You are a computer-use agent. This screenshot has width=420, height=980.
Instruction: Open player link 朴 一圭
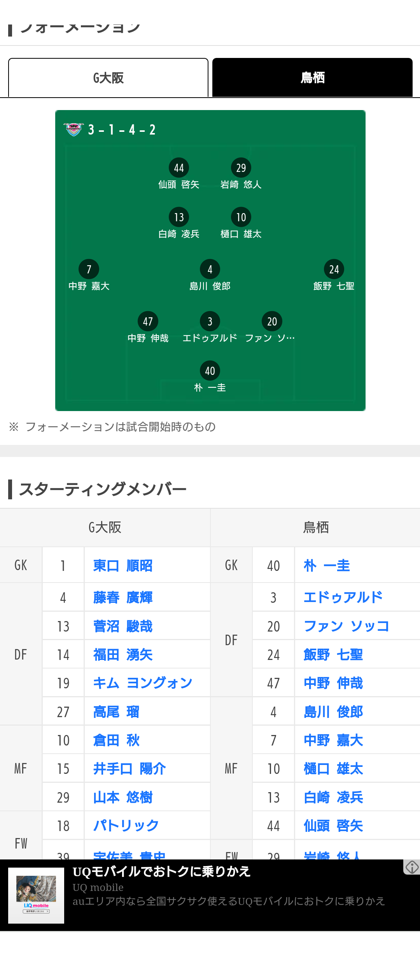(x=327, y=566)
